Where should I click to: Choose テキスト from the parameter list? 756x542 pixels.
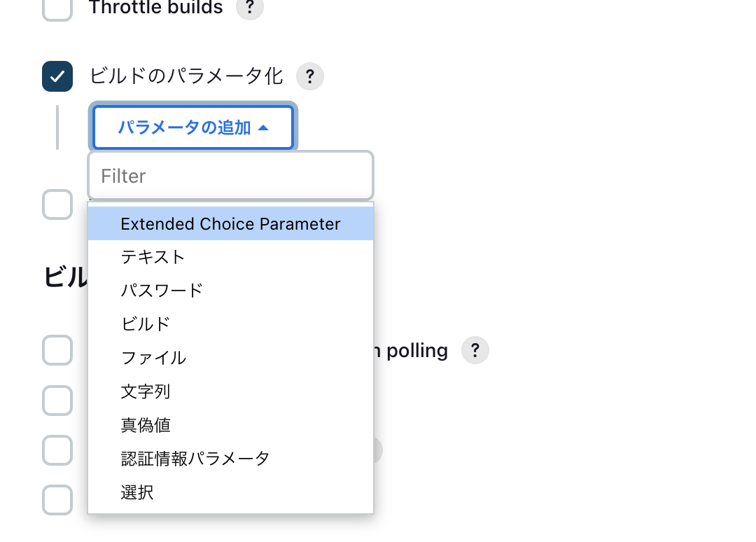point(231,257)
